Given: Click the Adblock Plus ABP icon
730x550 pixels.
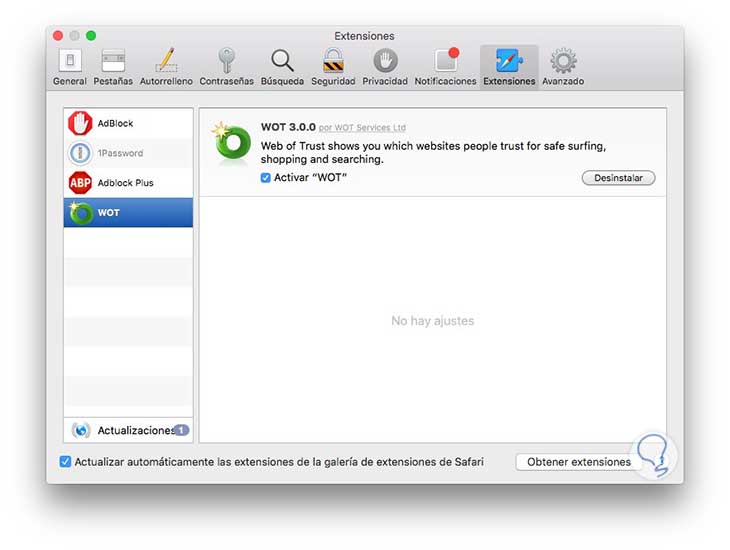Looking at the screenshot, I should tap(80, 183).
